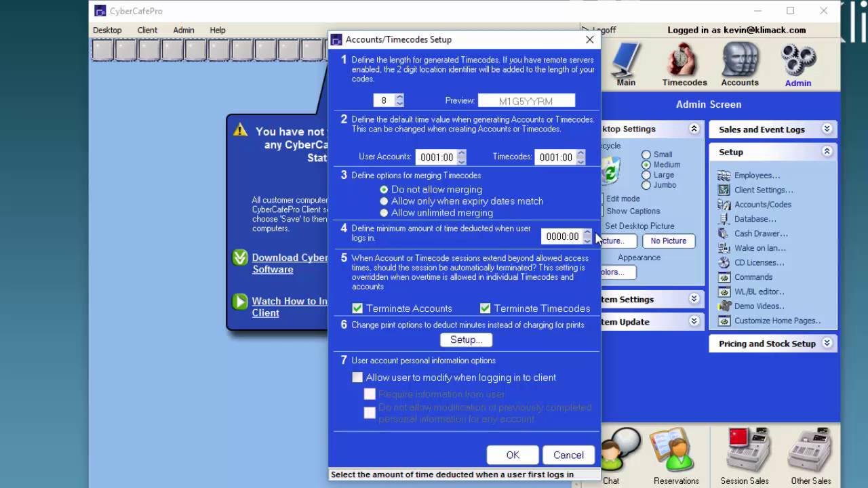Adjust User Accounts default time stepper

pyautogui.click(x=462, y=157)
